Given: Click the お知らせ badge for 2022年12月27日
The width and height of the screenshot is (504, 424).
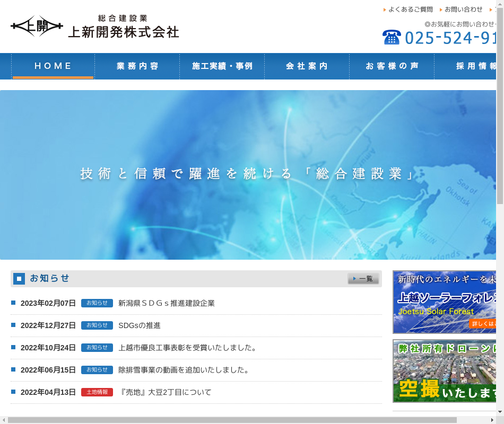Looking at the screenshot, I should click(97, 325).
